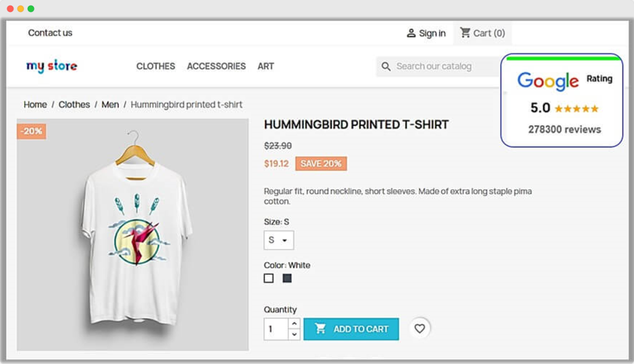
Task: Click the macOS green maximize dot
Action: tap(31, 9)
